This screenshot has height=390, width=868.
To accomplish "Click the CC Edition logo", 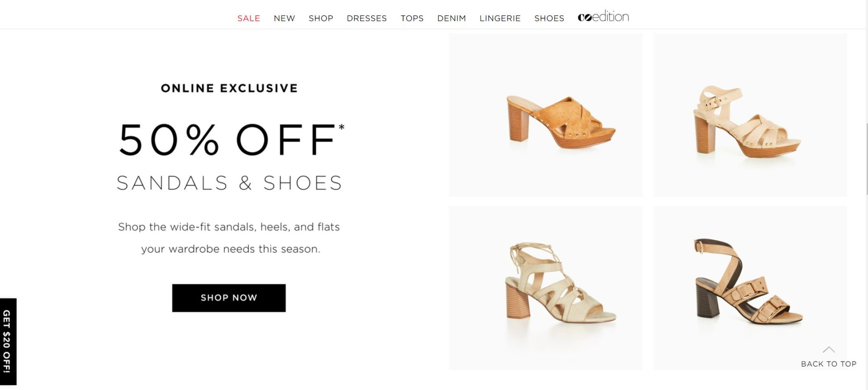I will [x=603, y=17].
